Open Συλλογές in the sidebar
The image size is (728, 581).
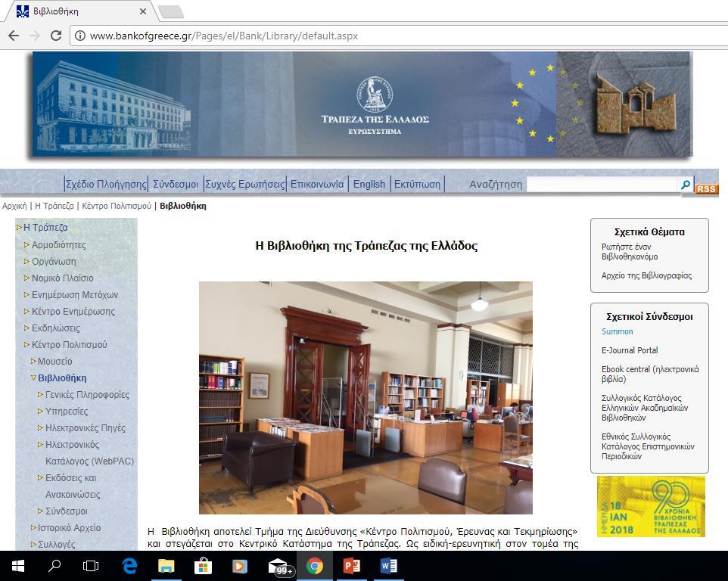pos(57,545)
